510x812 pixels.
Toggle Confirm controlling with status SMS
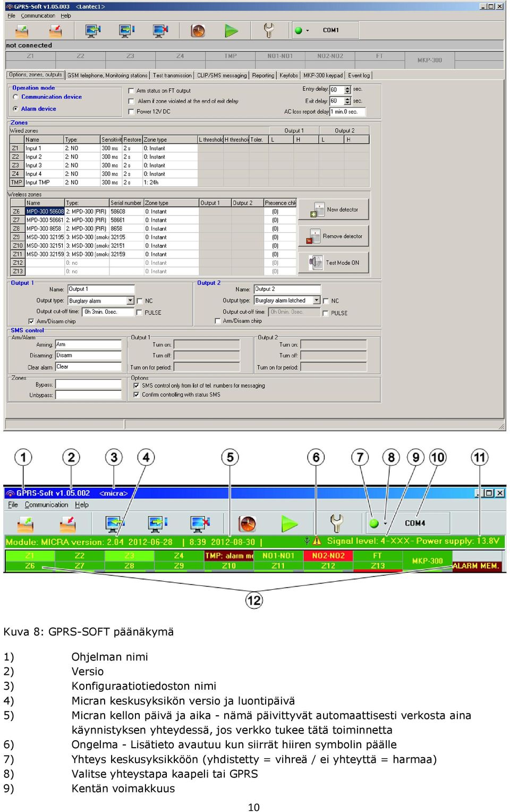[x=137, y=395]
